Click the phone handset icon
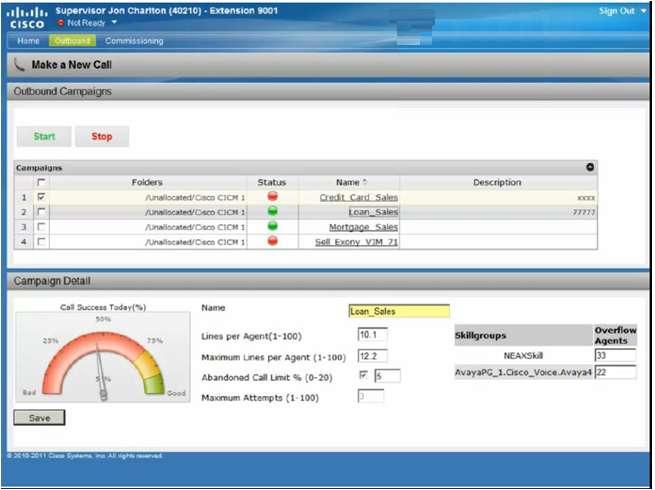 [19, 65]
